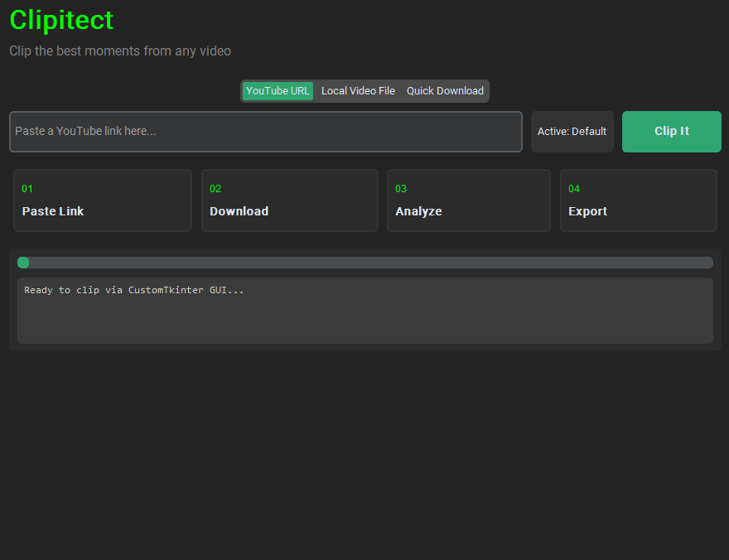Select the YouTube URL tab
Screen dimensions: 729x560
coord(278,91)
